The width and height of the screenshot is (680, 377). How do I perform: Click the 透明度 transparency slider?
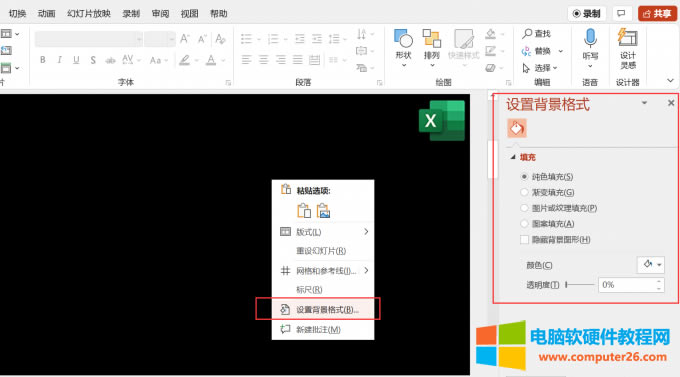(580, 285)
